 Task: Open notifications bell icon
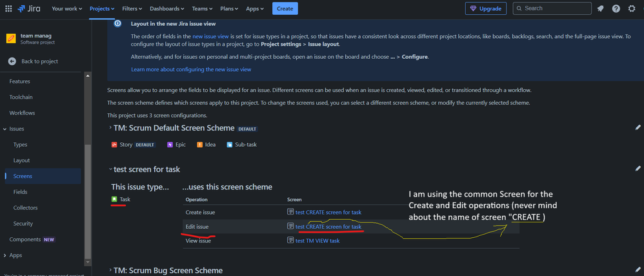pos(600,8)
